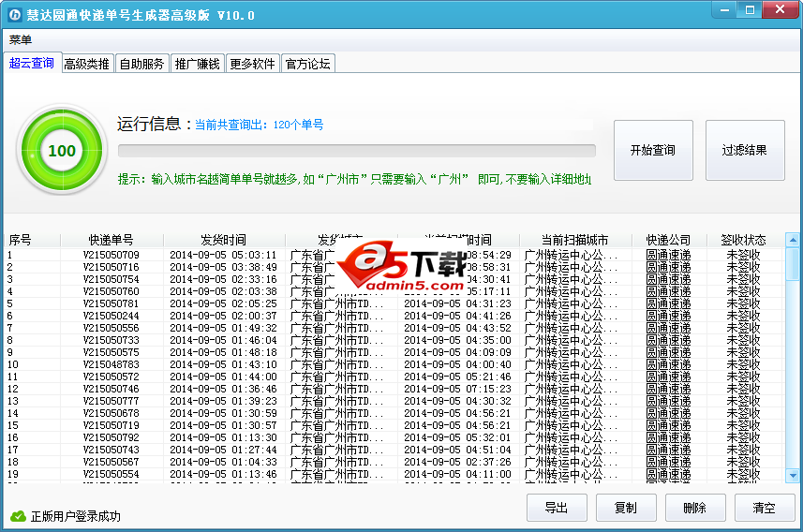Image resolution: width=803 pixels, height=532 pixels.
Task: Click the 正版用户登录成功 status text
Action: click(x=76, y=516)
